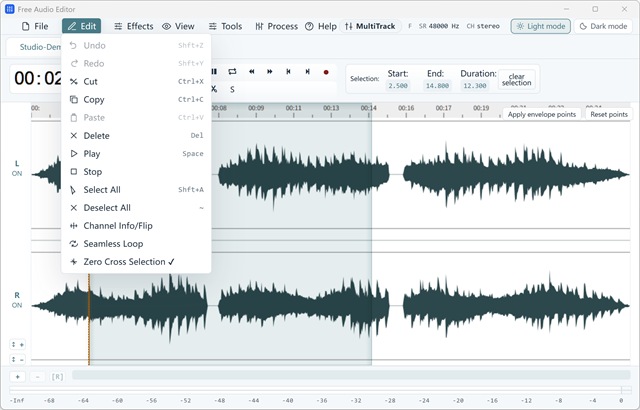Screen dimensions: 640x410
Task: Switch to MultiTrack mode
Action: [x=370, y=26]
